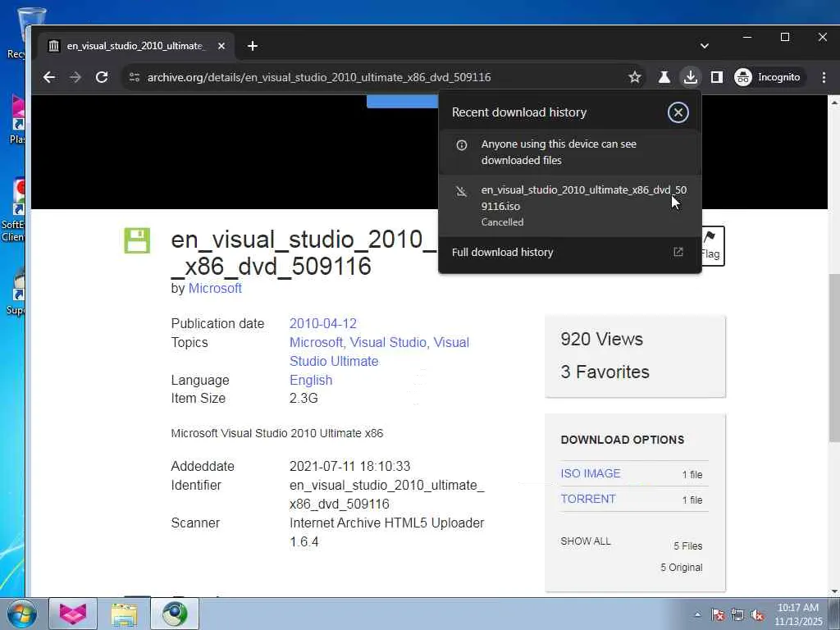Open Full download history
This screenshot has width=840, height=630.
(570, 253)
